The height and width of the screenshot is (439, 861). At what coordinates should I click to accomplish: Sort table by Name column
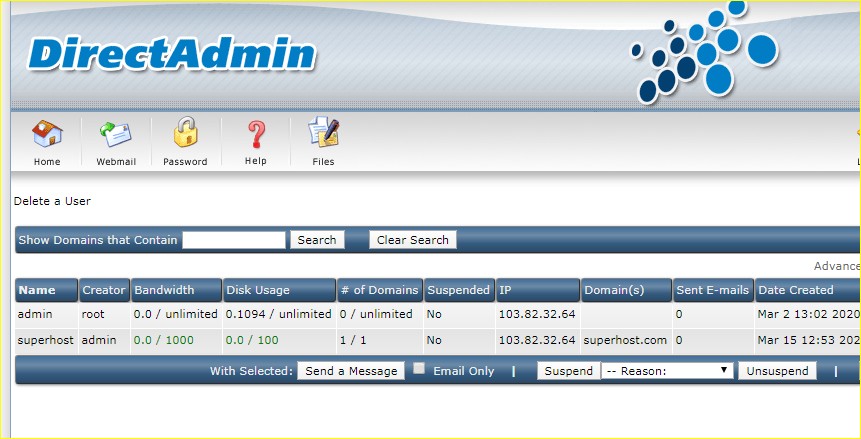[x=37, y=290]
